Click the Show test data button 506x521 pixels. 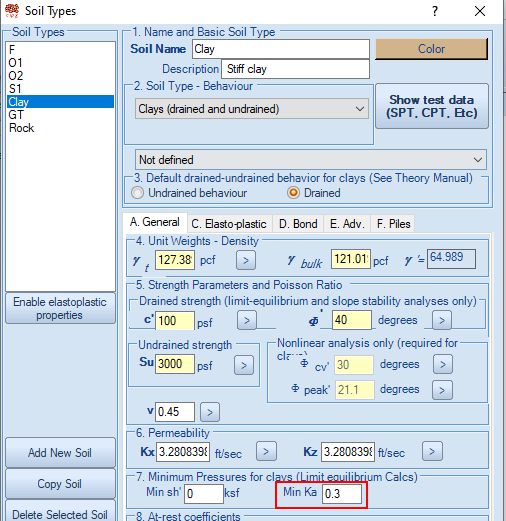(432, 106)
